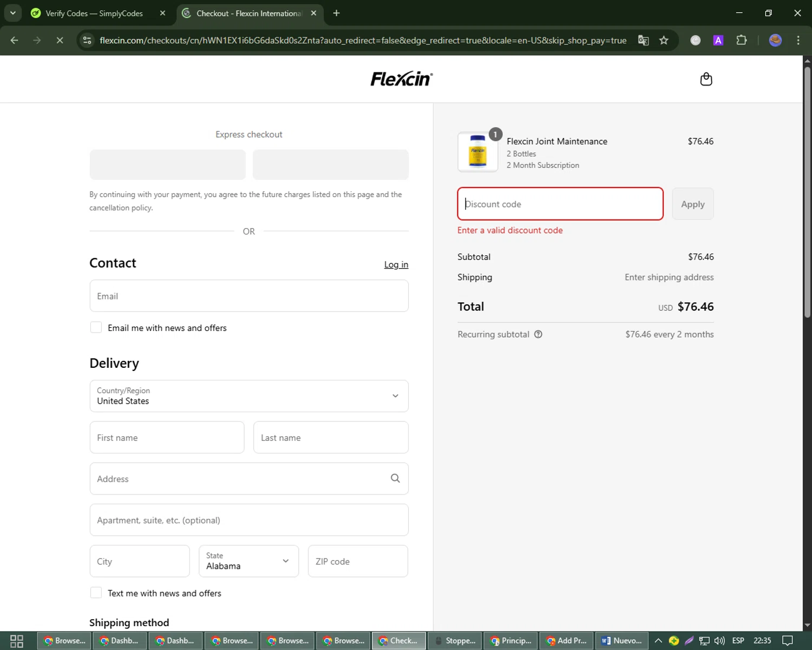Click the site information icon in address bar
This screenshot has height=650, width=812.
click(x=87, y=40)
